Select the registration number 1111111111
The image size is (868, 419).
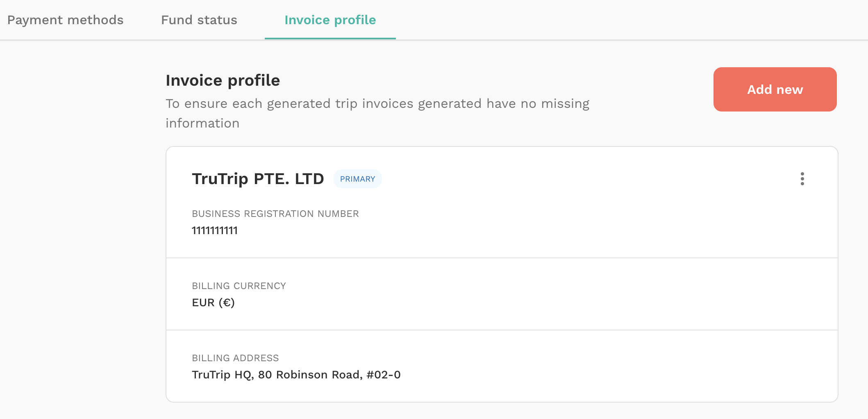coord(215,230)
